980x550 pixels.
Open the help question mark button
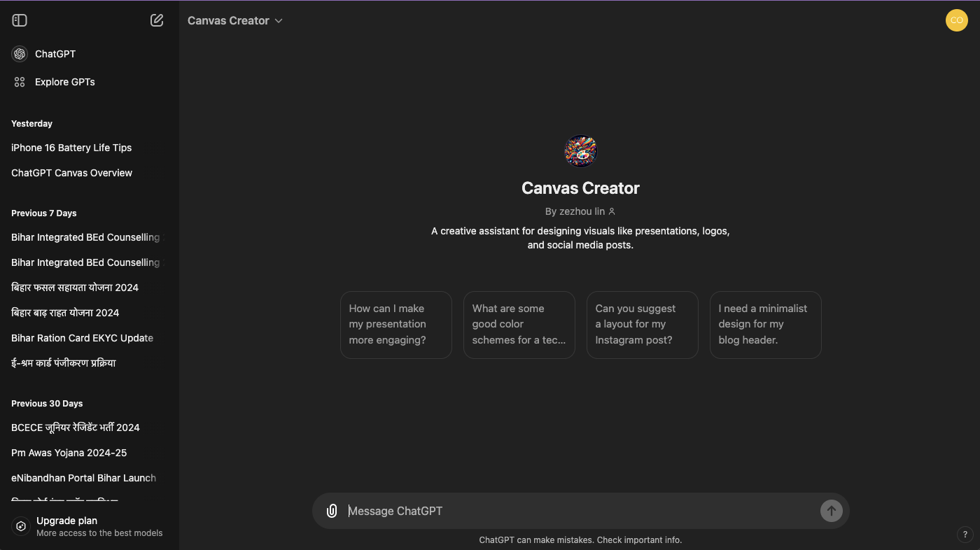pyautogui.click(x=964, y=535)
